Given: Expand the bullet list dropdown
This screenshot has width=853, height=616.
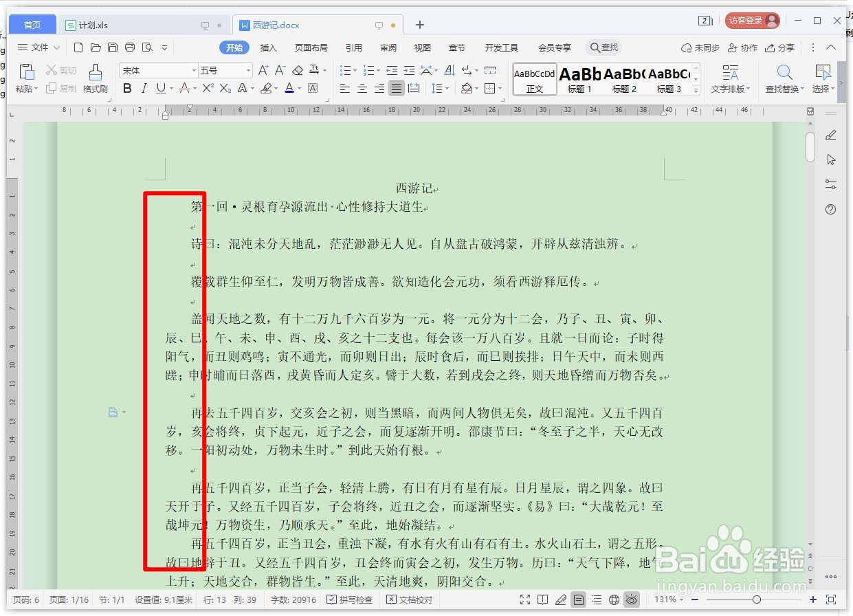Looking at the screenshot, I should pos(355,71).
